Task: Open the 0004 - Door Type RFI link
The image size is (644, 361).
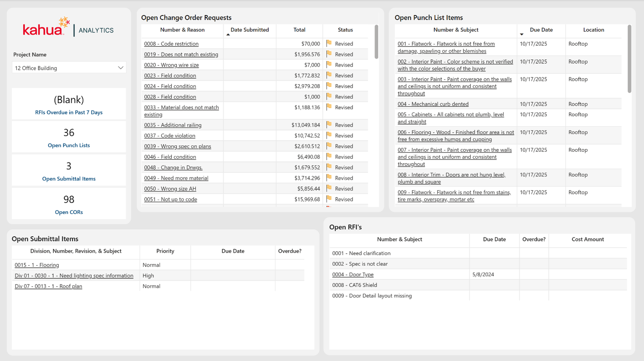Action: point(353,275)
